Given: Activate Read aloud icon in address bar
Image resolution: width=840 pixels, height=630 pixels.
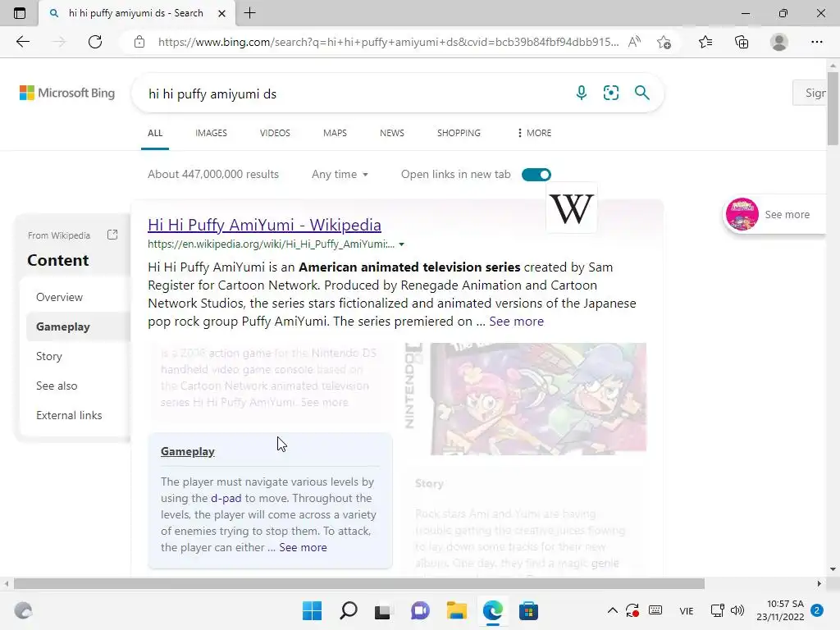Looking at the screenshot, I should tap(634, 42).
